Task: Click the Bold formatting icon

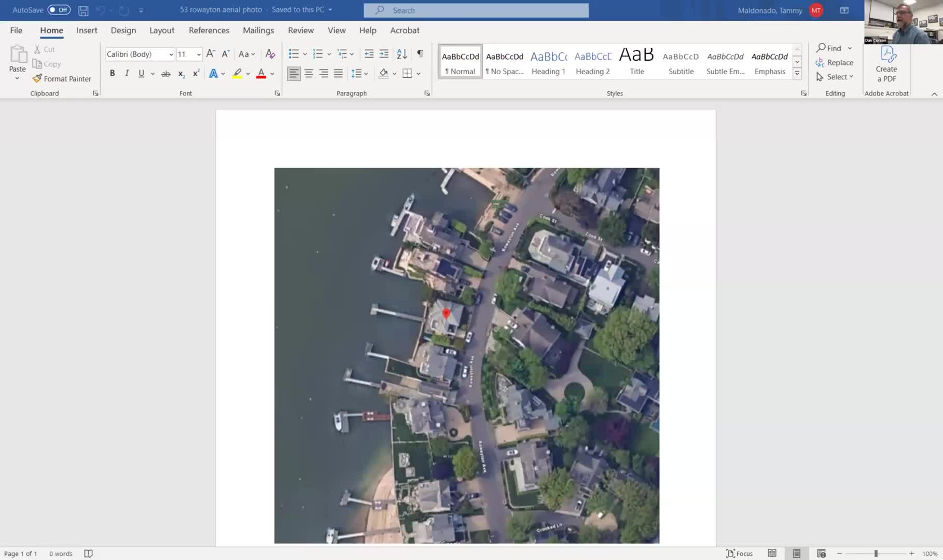Action: click(x=112, y=74)
